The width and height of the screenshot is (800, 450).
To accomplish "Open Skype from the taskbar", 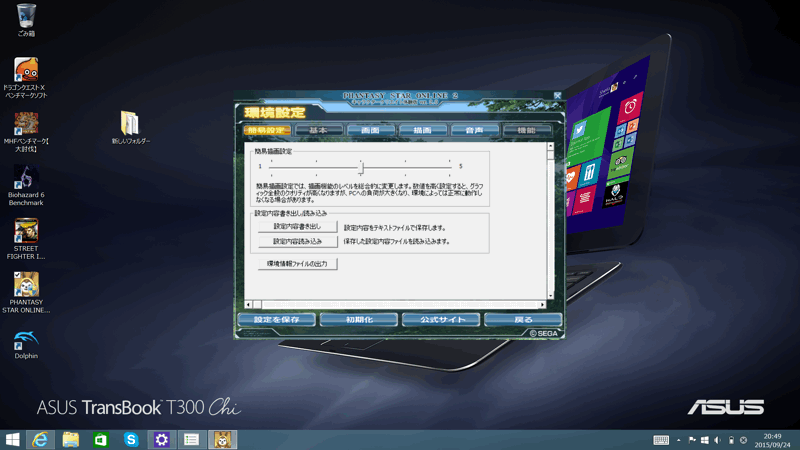I will [x=131, y=439].
